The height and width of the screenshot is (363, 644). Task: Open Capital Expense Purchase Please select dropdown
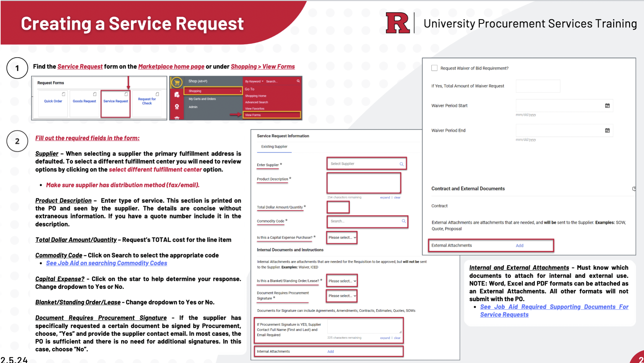pyautogui.click(x=342, y=237)
